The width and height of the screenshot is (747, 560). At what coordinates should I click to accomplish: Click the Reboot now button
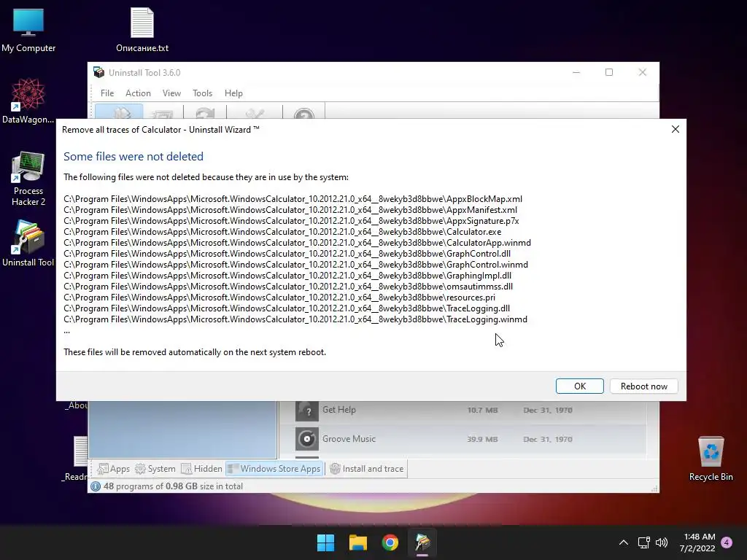pos(643,386)
